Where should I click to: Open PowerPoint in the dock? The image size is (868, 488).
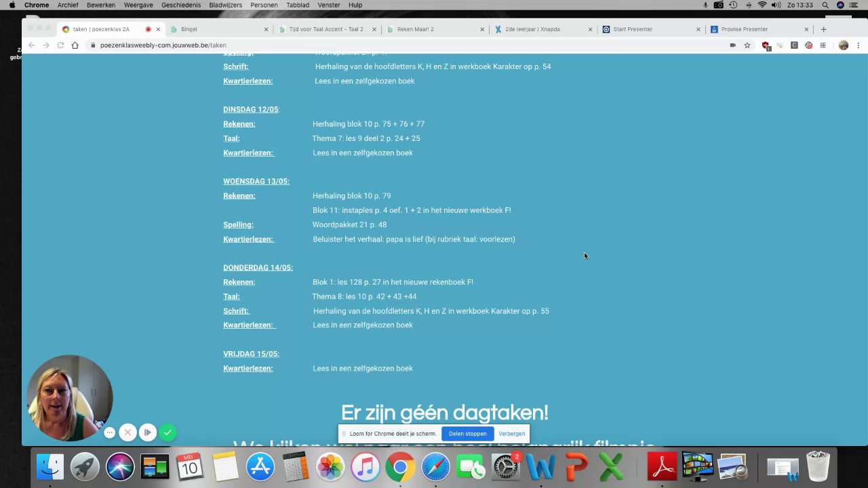tap(576, 467)
